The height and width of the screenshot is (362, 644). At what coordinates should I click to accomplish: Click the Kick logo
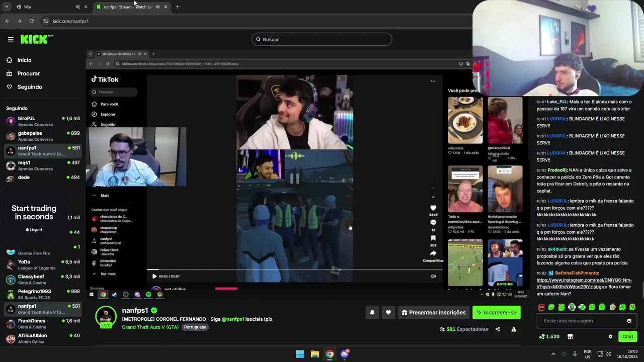coord(37,39)
